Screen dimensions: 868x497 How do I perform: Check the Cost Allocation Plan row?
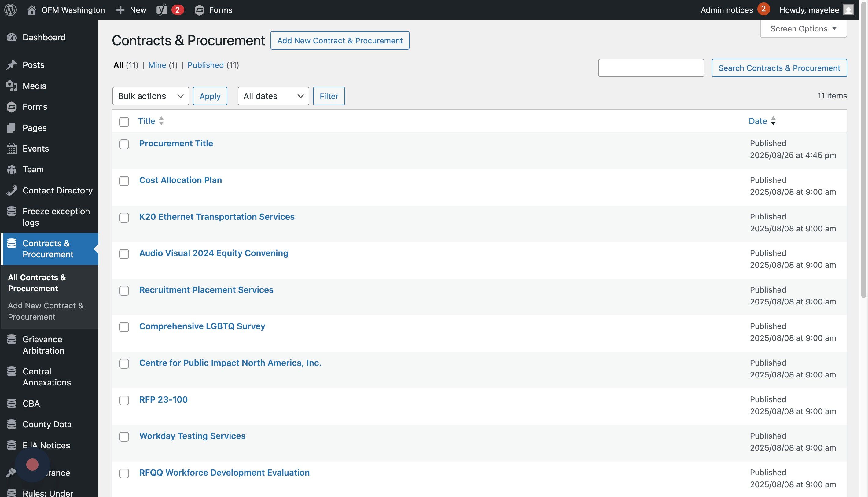(124, 181)
